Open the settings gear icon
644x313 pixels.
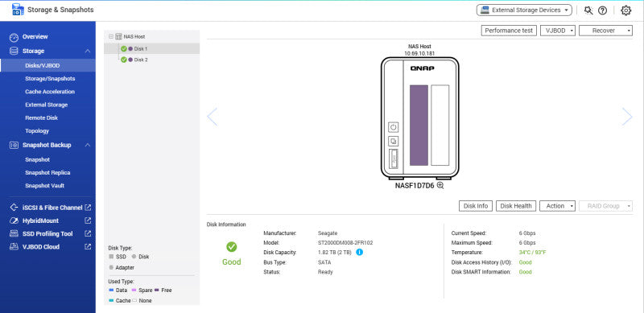point(626,10)
